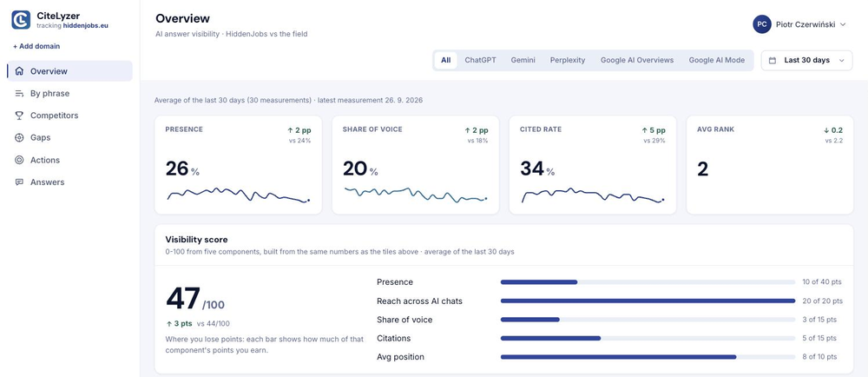
Task: Click the 26 % presence value
Action: 182,169
